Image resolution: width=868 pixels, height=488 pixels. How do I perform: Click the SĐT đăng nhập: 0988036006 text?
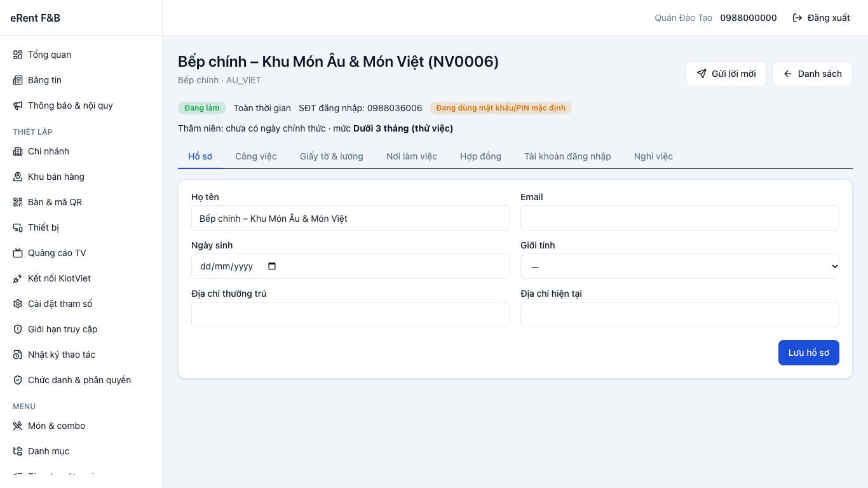tap(360, 108)
